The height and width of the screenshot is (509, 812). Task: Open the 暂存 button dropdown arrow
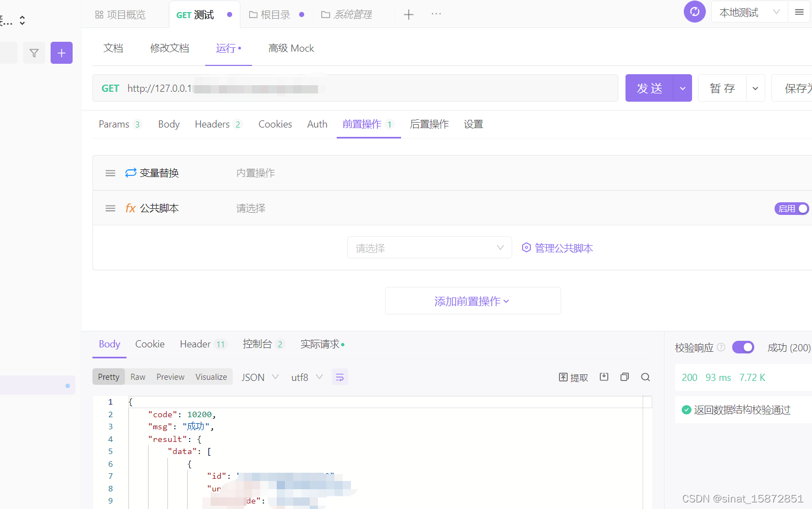point(755,88)
